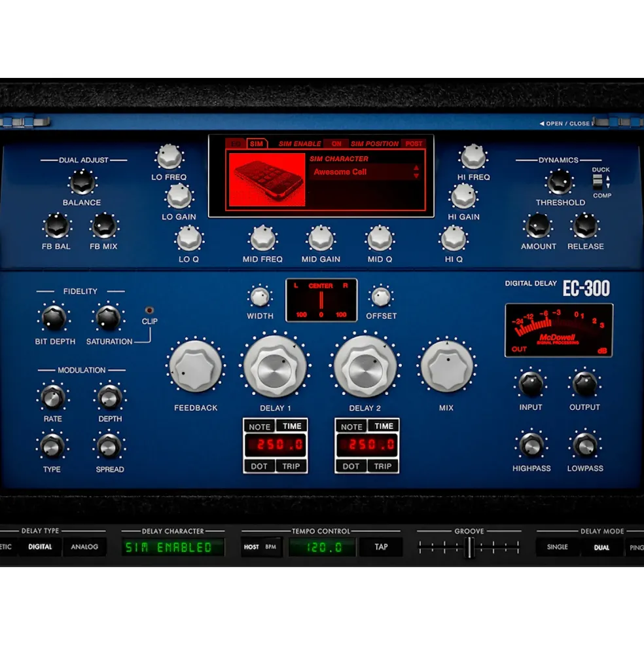Image resolution: width=644 pixels, height=645 pixels.
Task: Click the MID GAIN knob
Action: (x=321, y=239)
